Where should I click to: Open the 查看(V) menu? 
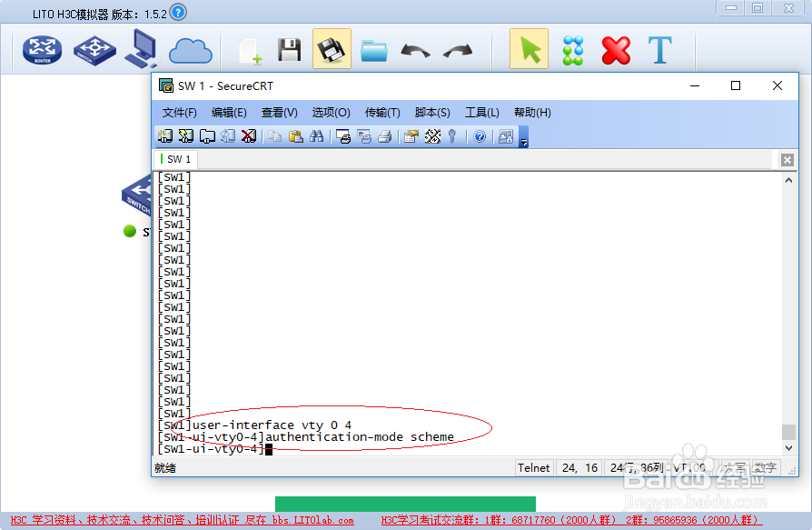pos(279,113)
